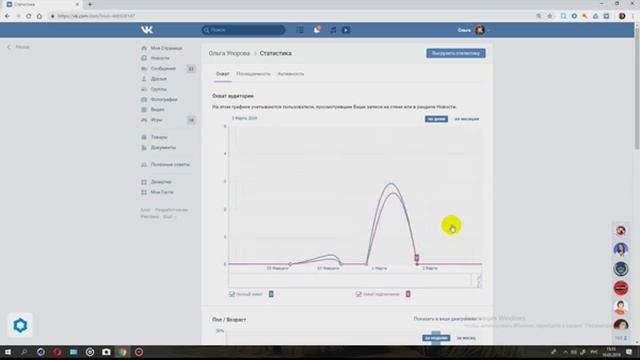This screenshot has width=640, height=360.
Task: Click the pink Охват подписчиков color swatch
Action: tap(408, 294)
